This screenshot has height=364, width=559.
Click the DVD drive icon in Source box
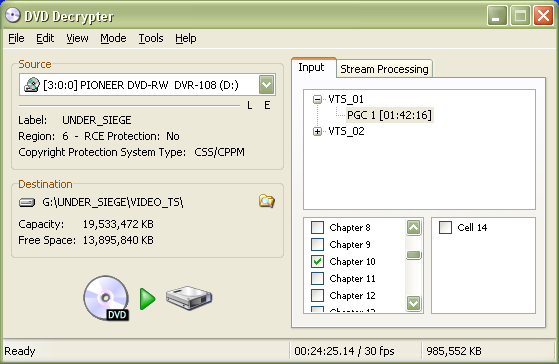pyautogui.click(x=32, y=85)
